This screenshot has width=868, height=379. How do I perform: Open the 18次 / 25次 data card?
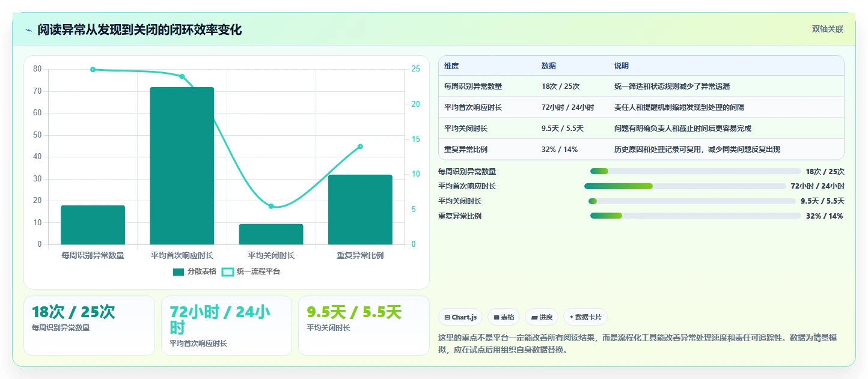pyautogui.click(x=89, y=325)
